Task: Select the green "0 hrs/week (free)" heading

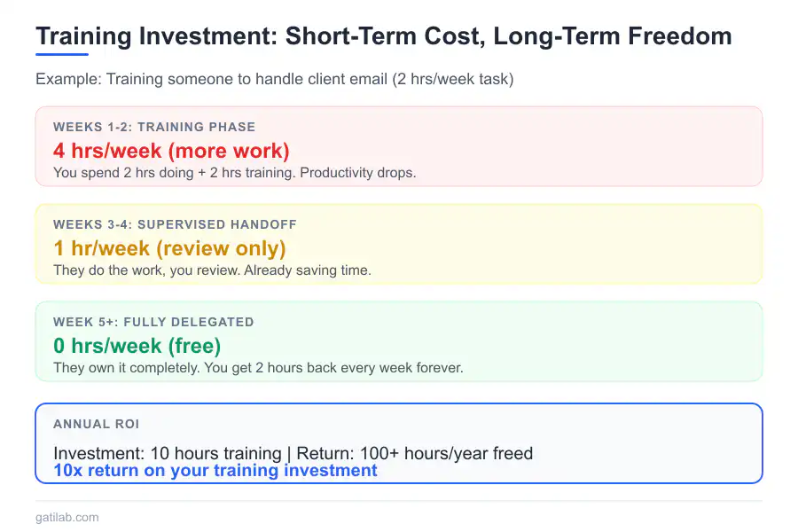Action: tap(137, 346)
